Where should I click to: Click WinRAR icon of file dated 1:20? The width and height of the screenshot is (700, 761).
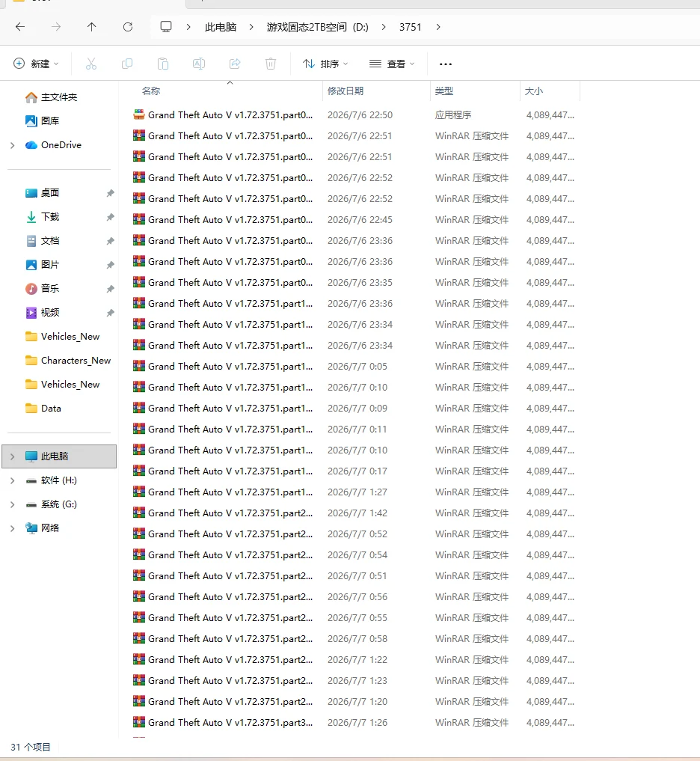[139, 701]
